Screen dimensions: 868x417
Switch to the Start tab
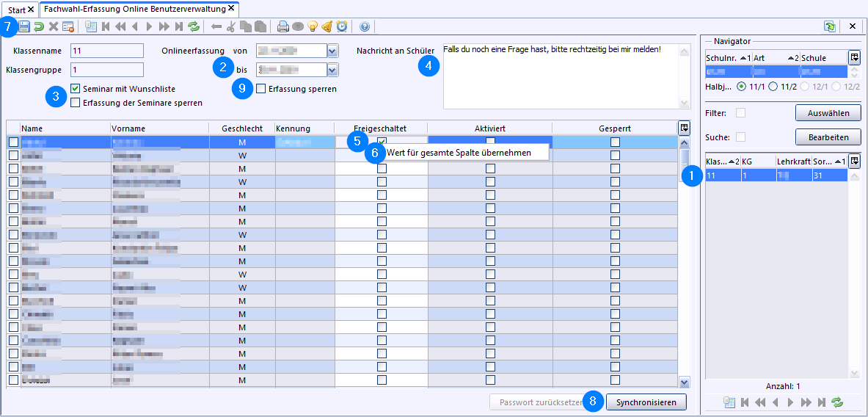pyautogui.click(x=21, y=10)
